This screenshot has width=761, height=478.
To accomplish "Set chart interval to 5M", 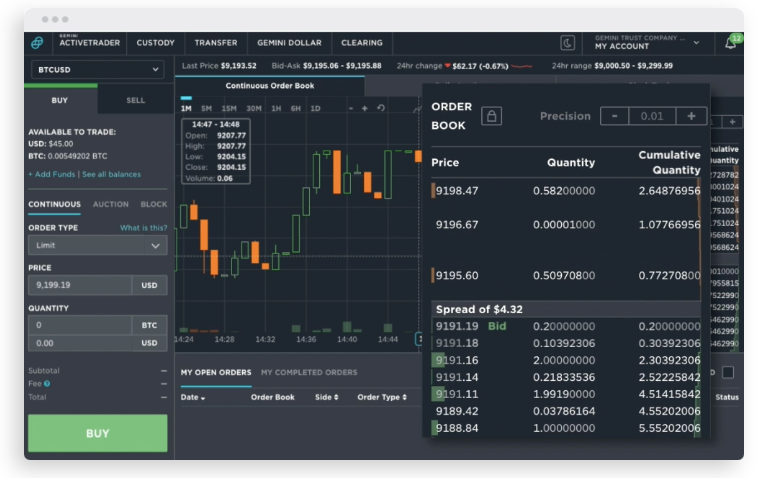I will click(x=206, y=108).
